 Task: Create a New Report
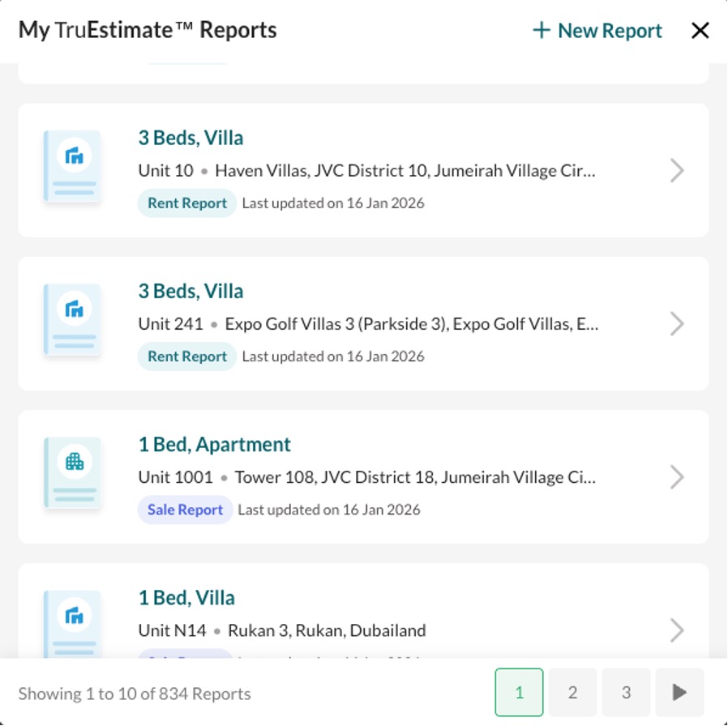pos(597,31)
